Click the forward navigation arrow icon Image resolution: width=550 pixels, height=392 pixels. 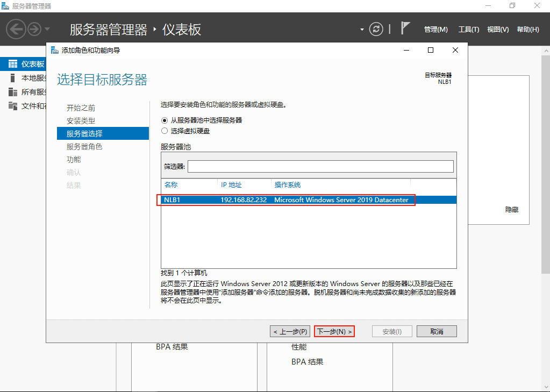34,29
